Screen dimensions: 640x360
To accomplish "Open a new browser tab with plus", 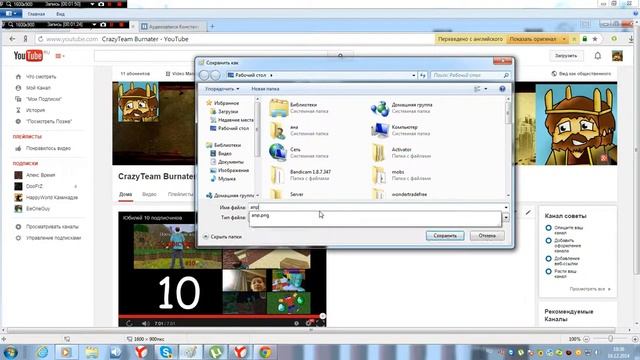I will click(212, 27).
